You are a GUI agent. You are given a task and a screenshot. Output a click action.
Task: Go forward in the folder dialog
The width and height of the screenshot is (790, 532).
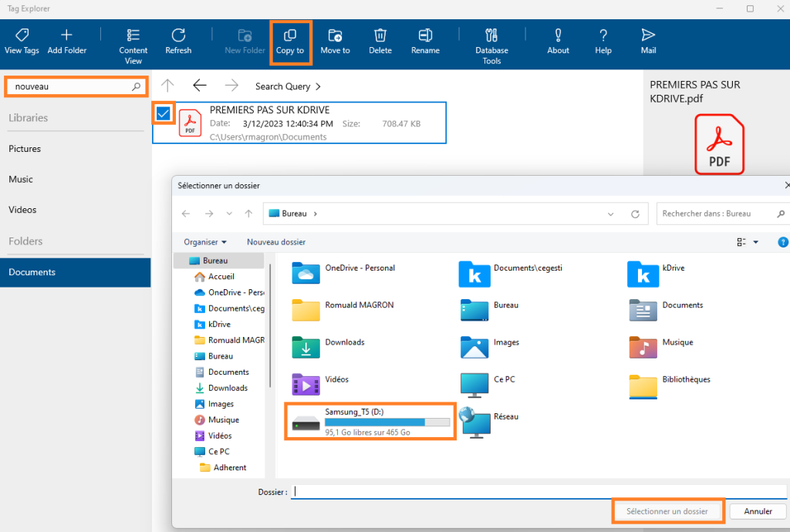pyautogui.click(x=208, y=214)
